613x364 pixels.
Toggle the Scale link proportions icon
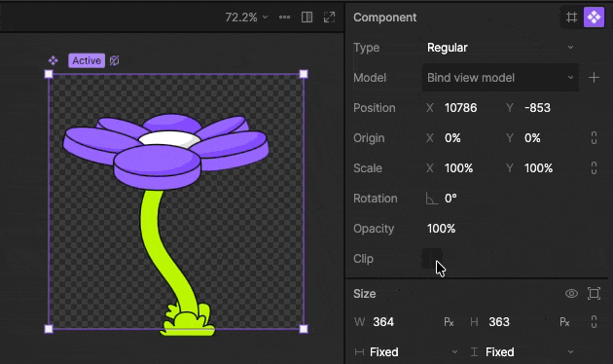click(594, 168)
